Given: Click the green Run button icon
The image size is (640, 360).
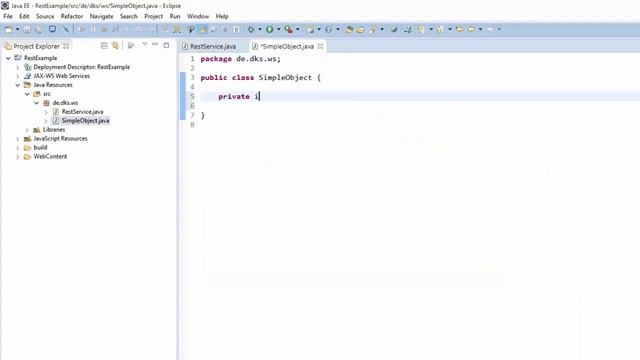Looking at the screenshot, I should point(269,29).
